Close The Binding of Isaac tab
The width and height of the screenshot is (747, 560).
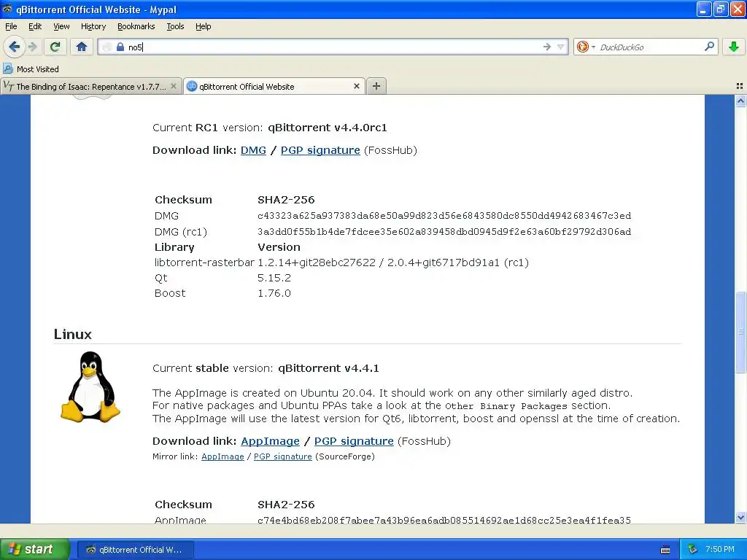[x=174, y=86]
